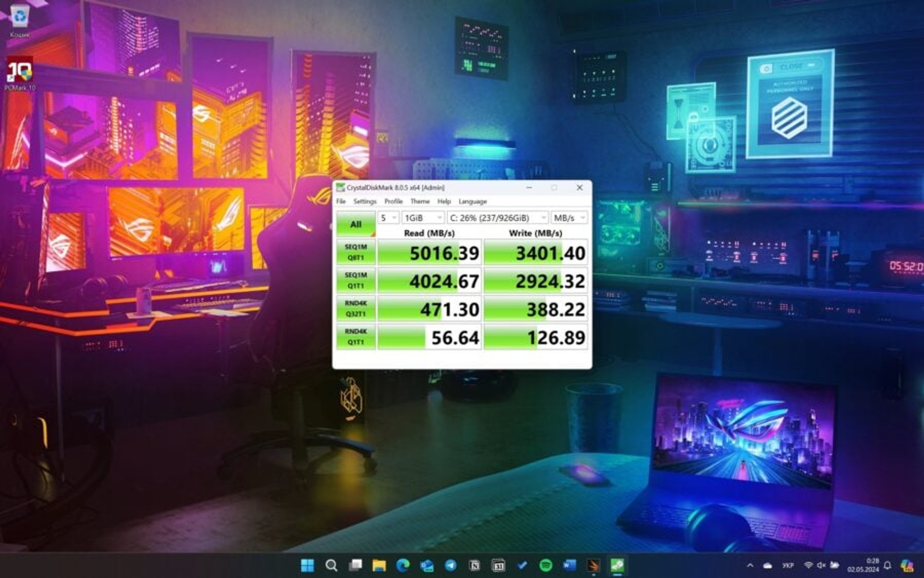Click the 56.64 read result
Viewport: 924px width, 578px height.
(429, 336)
